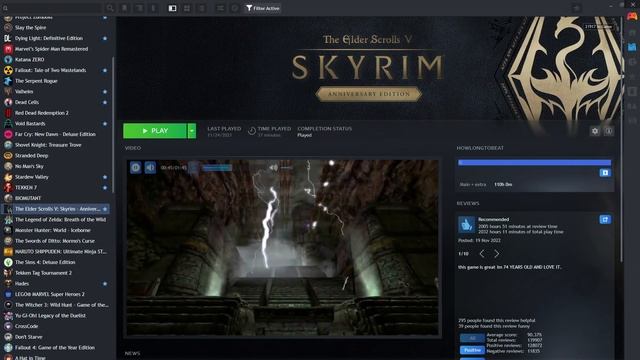Click CrossCode game icon

click(x=8, y=326)
